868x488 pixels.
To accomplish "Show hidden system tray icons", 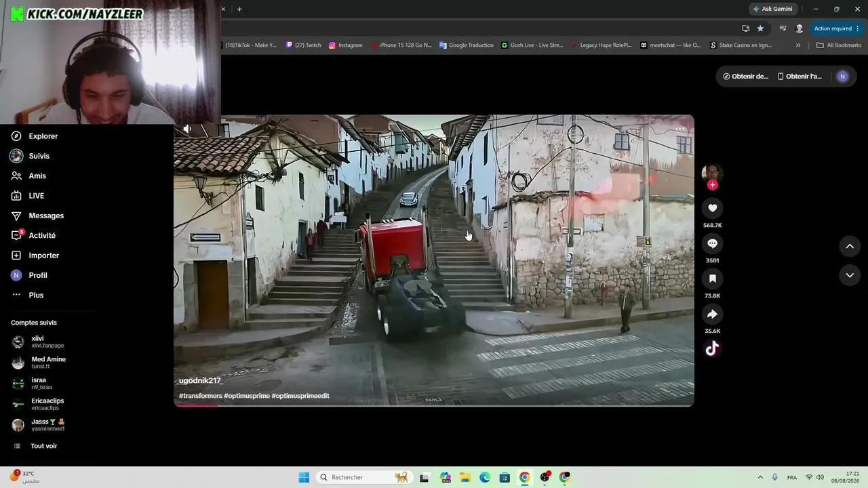I will click(x=760, y=477).
